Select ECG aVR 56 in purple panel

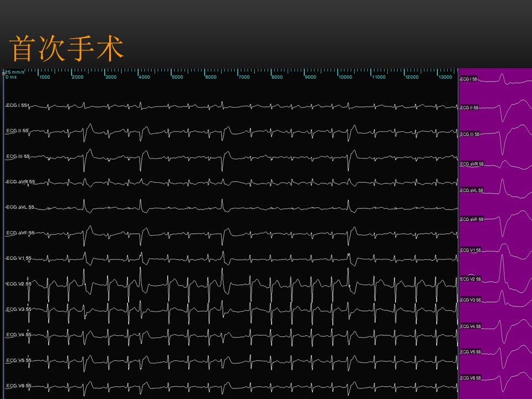[x=472, y=164]
